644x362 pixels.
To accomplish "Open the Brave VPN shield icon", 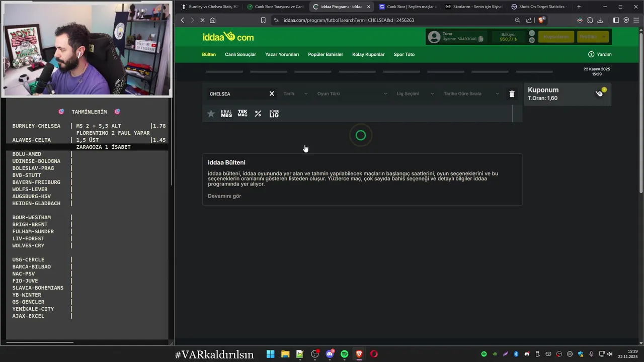I will click(626, 20).
